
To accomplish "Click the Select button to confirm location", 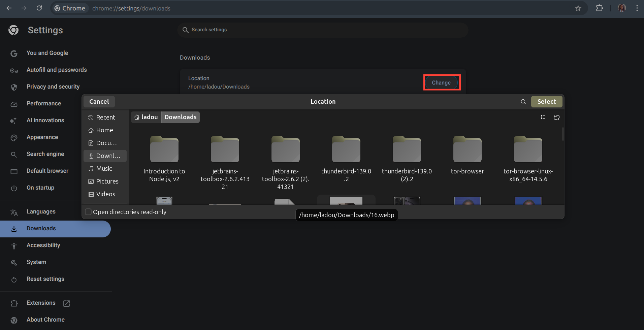I will [546, 101].
